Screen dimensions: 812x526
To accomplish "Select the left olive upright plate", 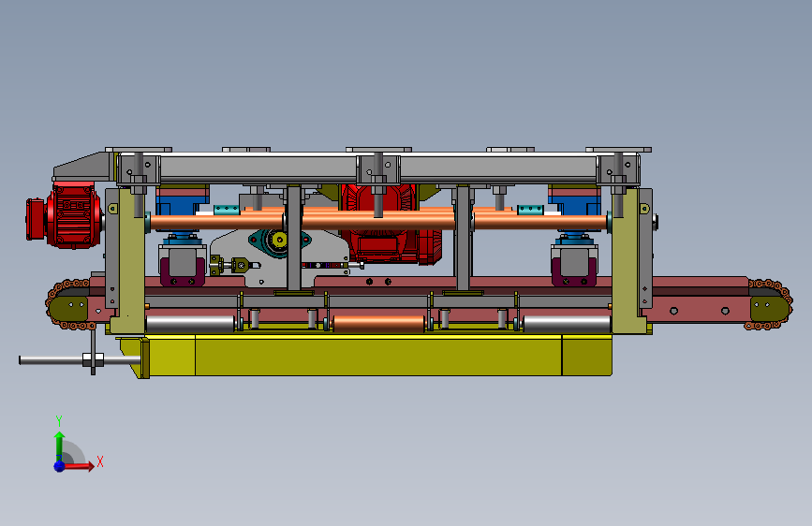I will 128,260.
